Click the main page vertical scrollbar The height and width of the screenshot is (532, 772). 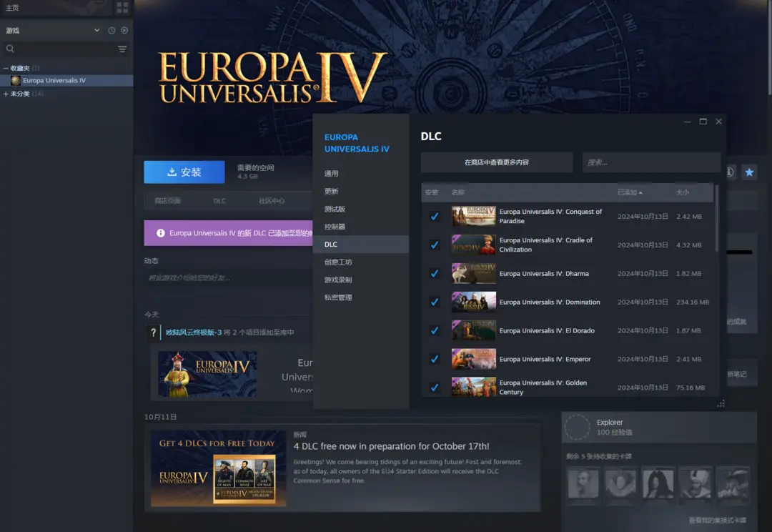coord(770,48)
